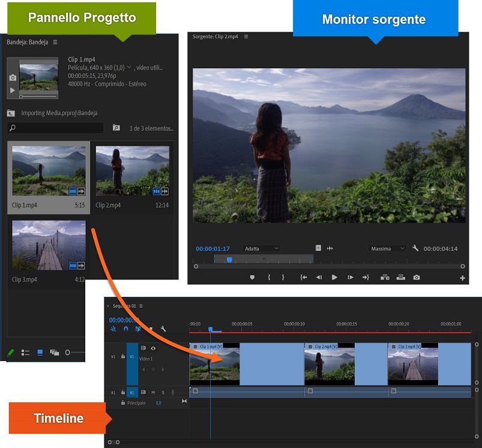The image size is (482, 448).
Task: Select the Drag Video Only filmstrip icon
Action: (x=319, y=248)
